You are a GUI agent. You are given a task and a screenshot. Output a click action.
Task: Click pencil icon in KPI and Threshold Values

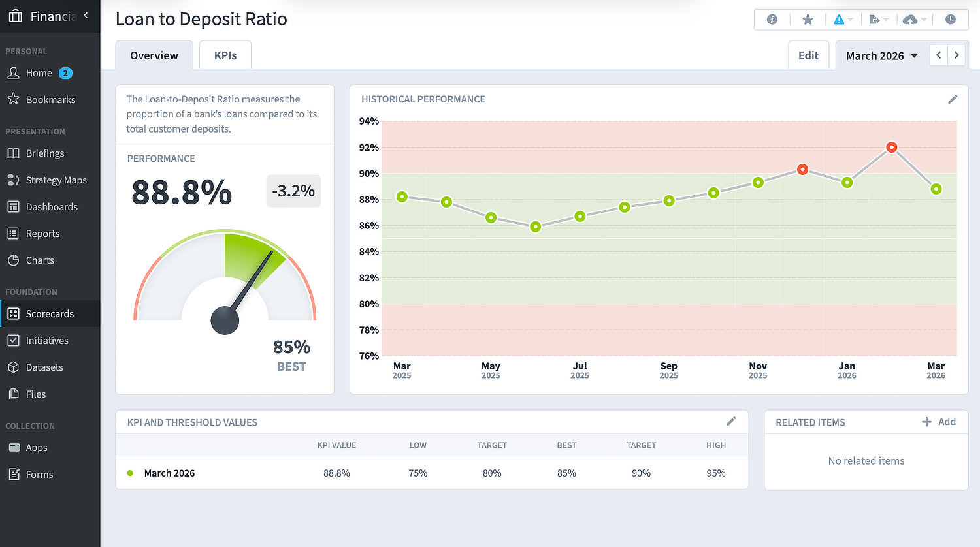pyautogui.click(x=731, y=422)
